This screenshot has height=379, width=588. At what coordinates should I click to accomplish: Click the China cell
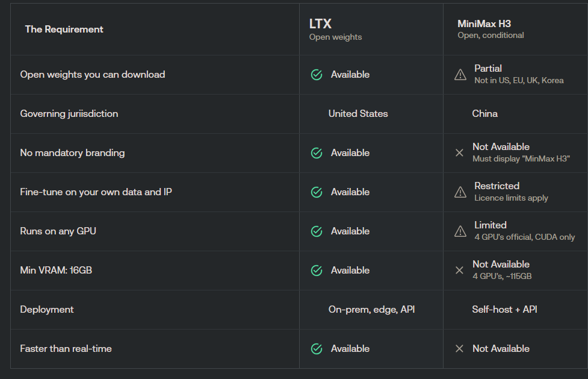click(x=485, y=113)
